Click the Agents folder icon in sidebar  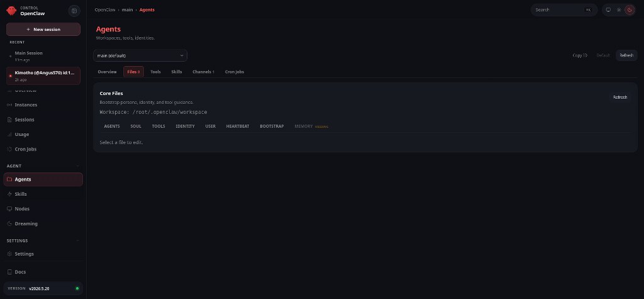[x=9, y=179]
